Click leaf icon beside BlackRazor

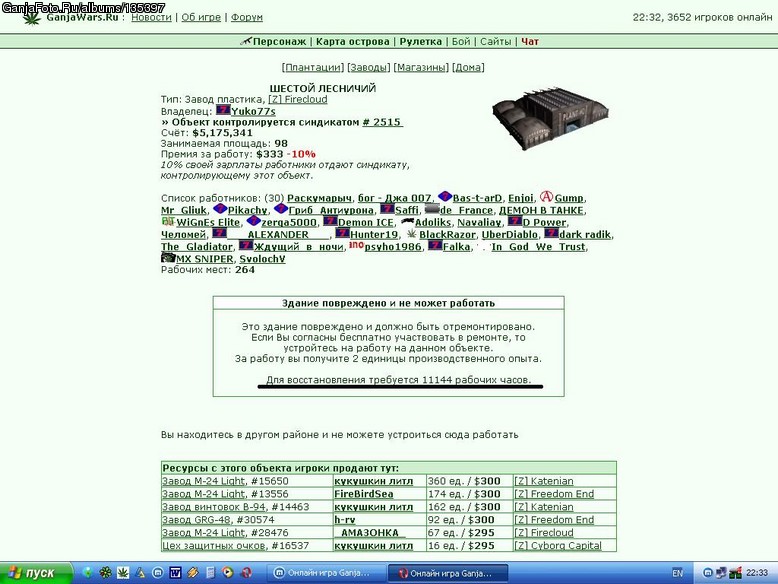pos(411,233)
